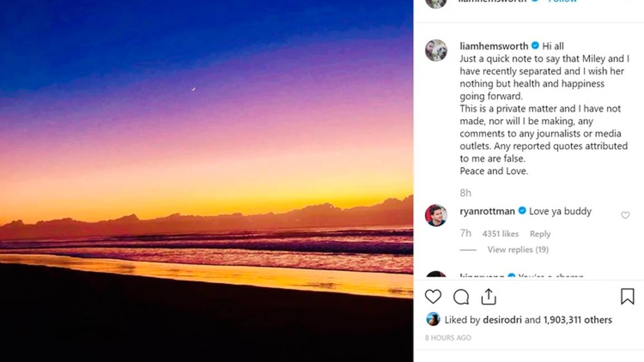Viewport: 644px width, 362px height.
Task: Click the 7h timestamp on ryanrottman's comment
Action: 465,234
